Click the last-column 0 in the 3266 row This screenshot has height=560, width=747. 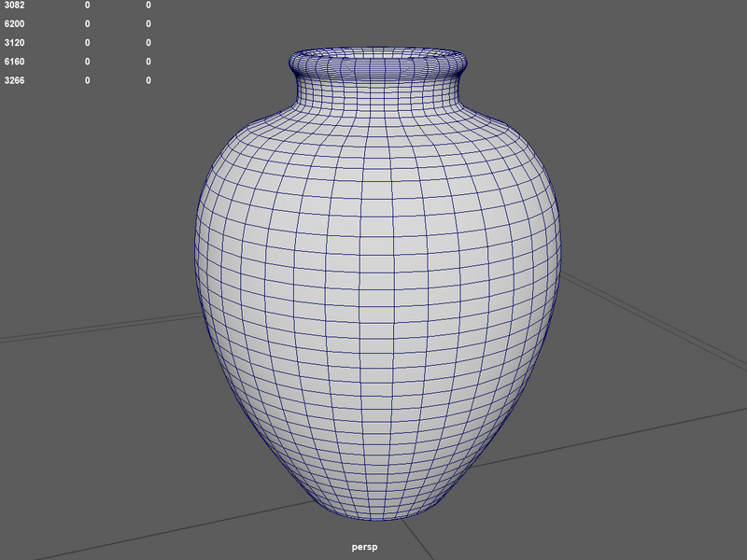point(148,80)
